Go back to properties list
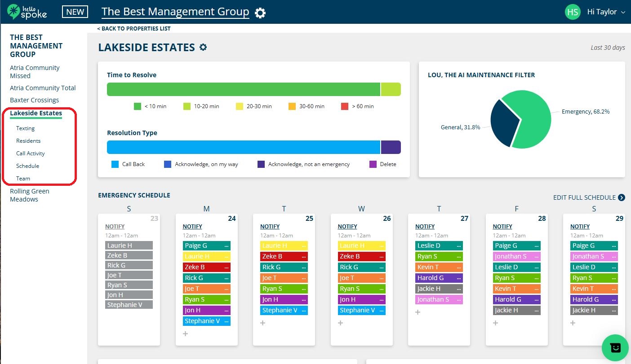The image size is (631, 364). tap(134, 28)
